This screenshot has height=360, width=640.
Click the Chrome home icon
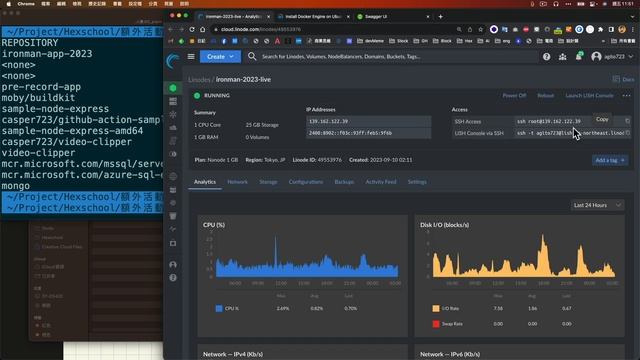[202, 29]
